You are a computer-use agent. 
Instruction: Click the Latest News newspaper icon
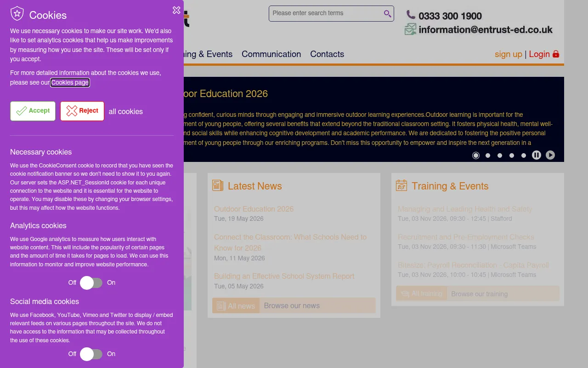(218, 185)
